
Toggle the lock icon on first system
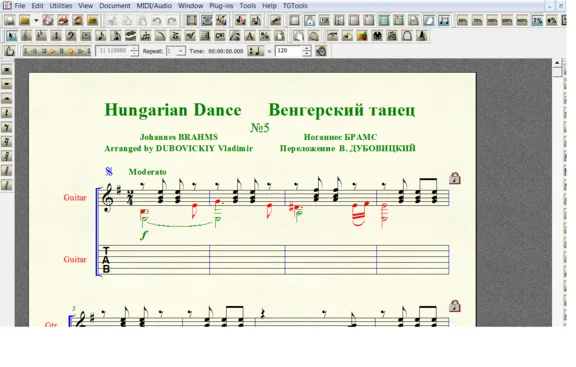click(x=454, y=178)
